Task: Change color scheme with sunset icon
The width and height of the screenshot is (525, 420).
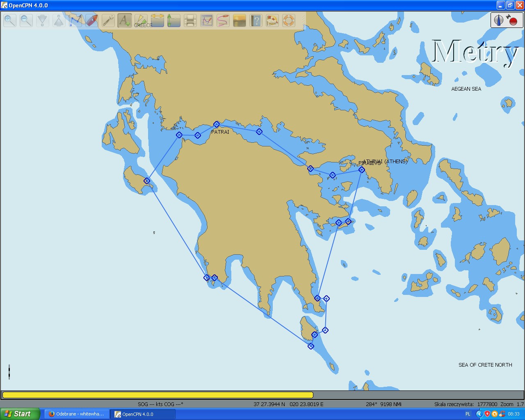Action: click(240, 20)
